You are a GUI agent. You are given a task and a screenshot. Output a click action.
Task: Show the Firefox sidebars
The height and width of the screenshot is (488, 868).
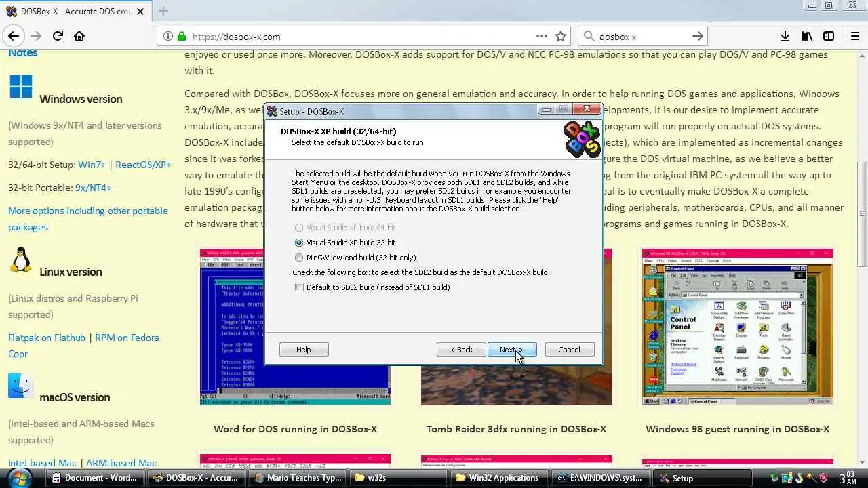pyautogui.click(x=829, y=37)
